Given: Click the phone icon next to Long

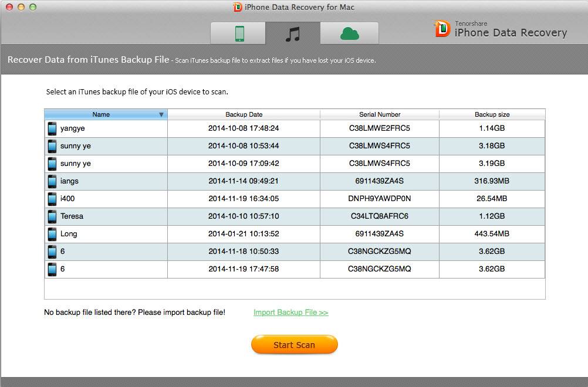Looking at the screenshot, I should point(52,234).
